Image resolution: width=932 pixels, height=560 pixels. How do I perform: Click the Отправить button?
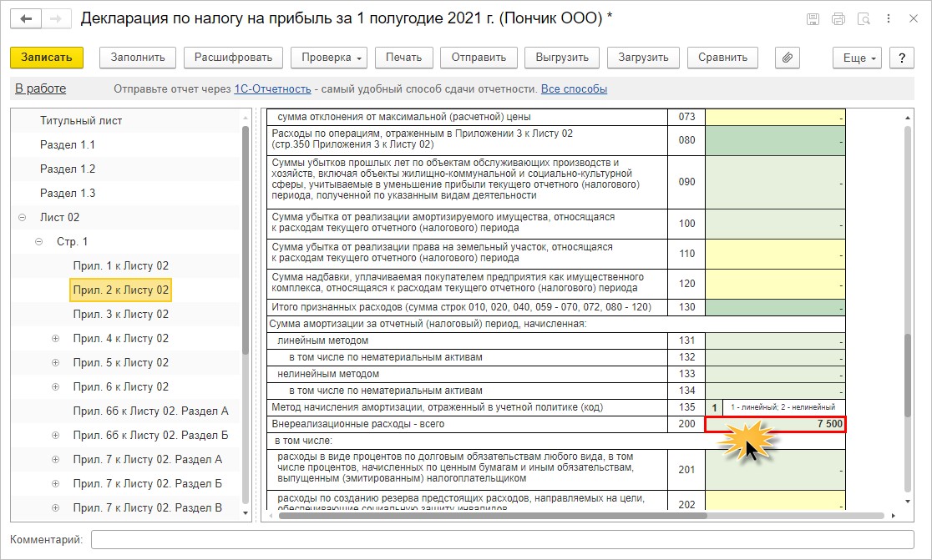(x=479, y=58)
